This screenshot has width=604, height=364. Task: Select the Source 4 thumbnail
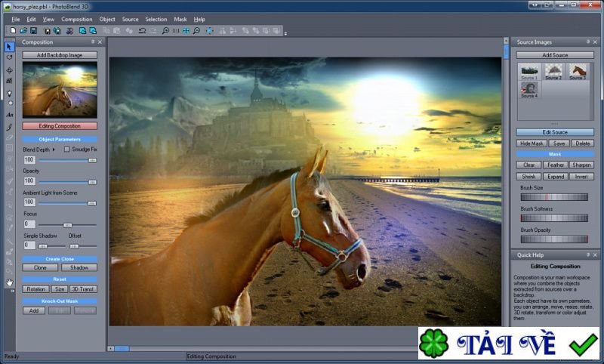[x=529, y=90]
